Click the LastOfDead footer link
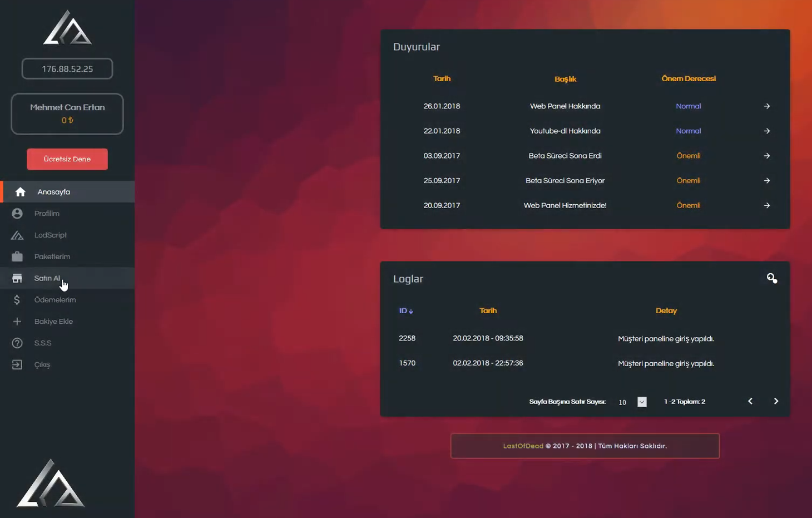 pyautogui.click(x=523, y=446)
